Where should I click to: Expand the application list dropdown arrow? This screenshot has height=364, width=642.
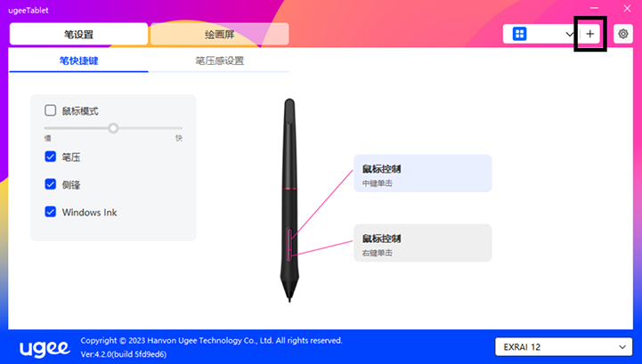[x=570, y=34]
